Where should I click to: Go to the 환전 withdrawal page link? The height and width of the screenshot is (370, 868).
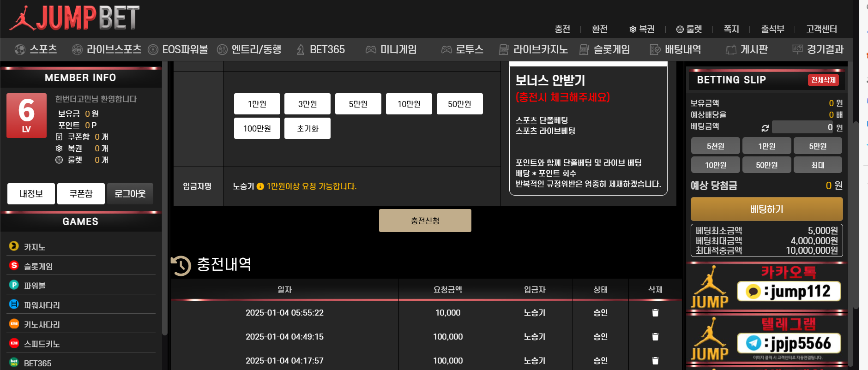[x=600, y=29]
